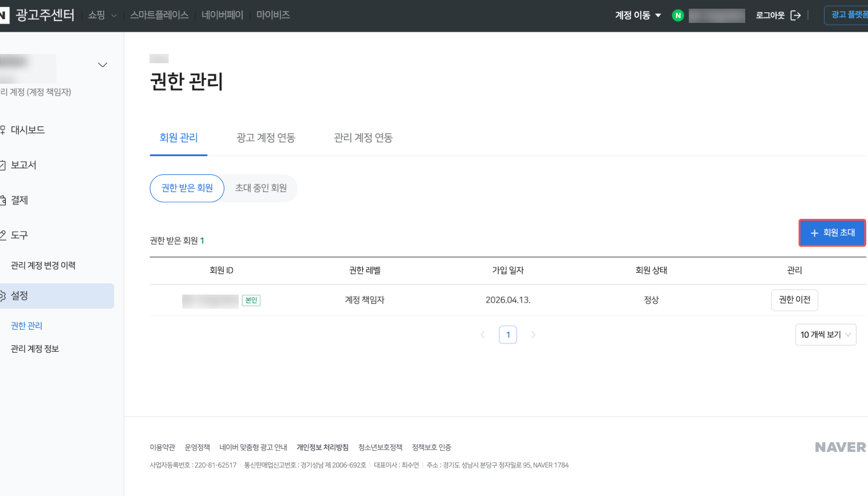Go to previous page arrow in pagination
This screenshot has width=868, height=496.
(x=482, y=335)
